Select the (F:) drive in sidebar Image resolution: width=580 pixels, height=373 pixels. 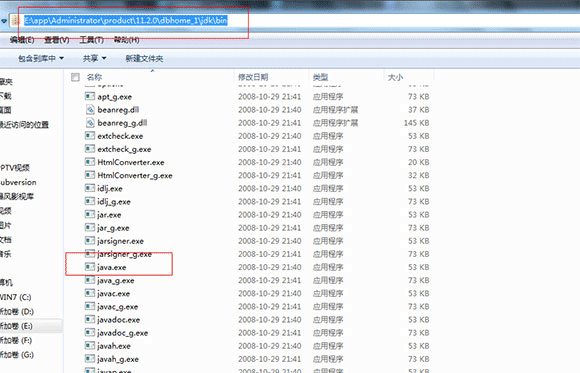(x=16, y=340)
